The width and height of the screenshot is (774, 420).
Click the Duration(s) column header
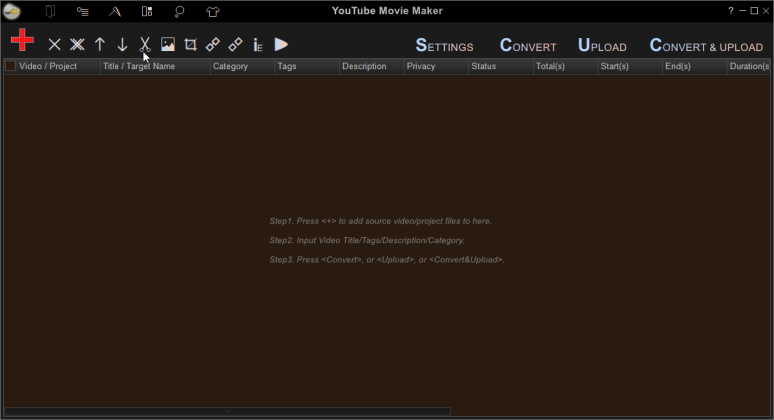pos(749,66)
